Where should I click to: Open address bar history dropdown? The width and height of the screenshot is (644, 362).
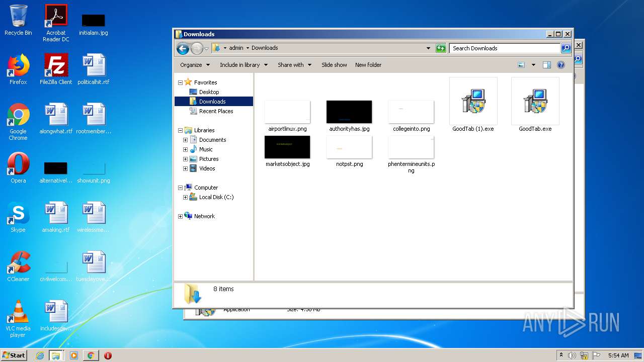(x=428, y=48)
